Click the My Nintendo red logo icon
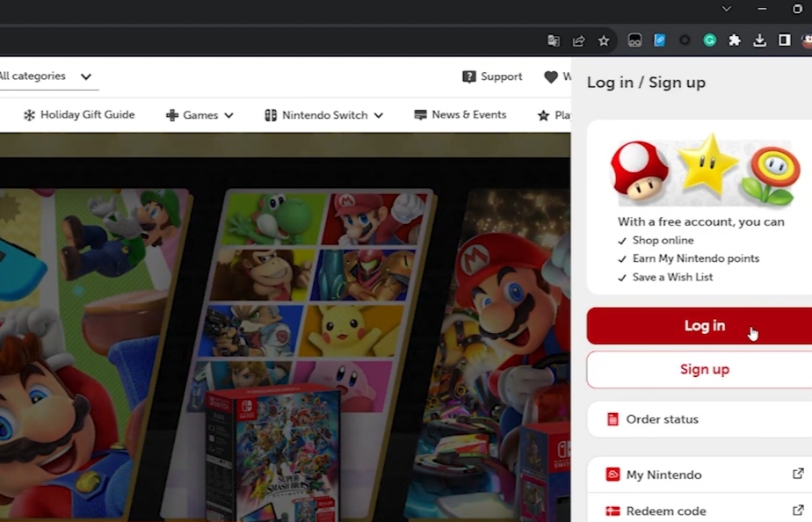Screen dimensions: 812x522 pyautogui.click(x=613, y=475)
